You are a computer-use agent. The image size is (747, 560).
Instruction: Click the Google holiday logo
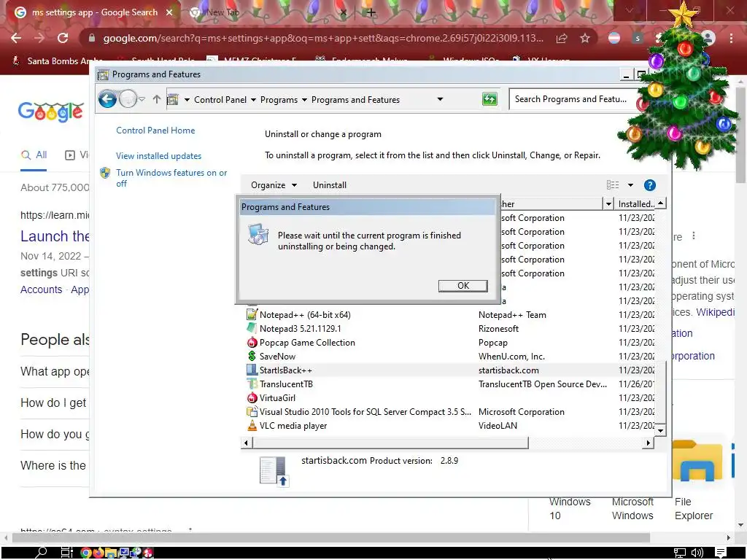pos(51,112)
